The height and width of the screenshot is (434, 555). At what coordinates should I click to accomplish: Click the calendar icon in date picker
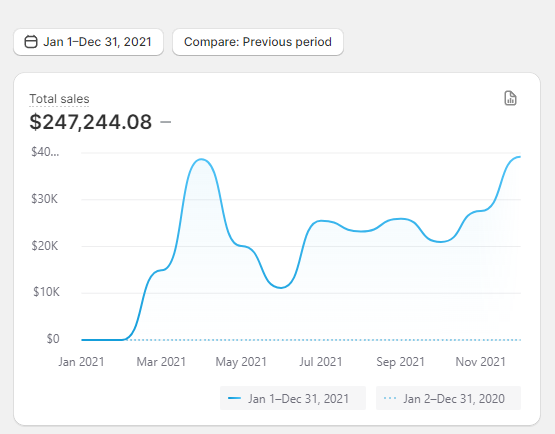(31, 42)
